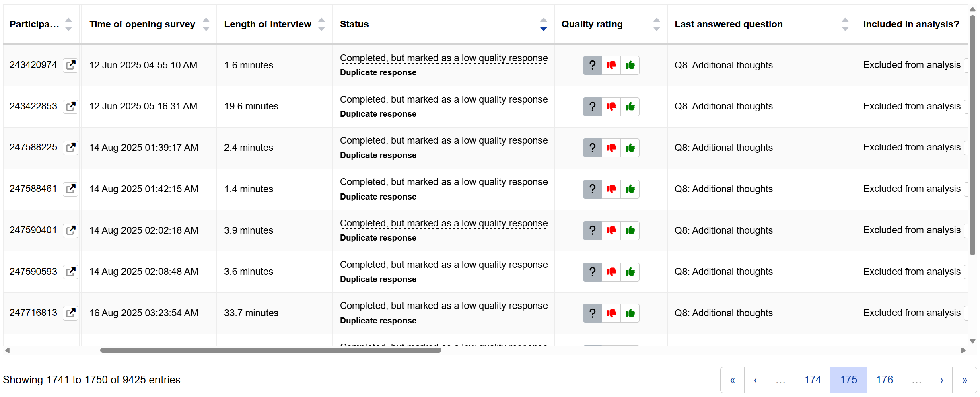This screenshot has height=397, width=980.
Task: Sort by Participant column arrows
Action: pos(68,24)
